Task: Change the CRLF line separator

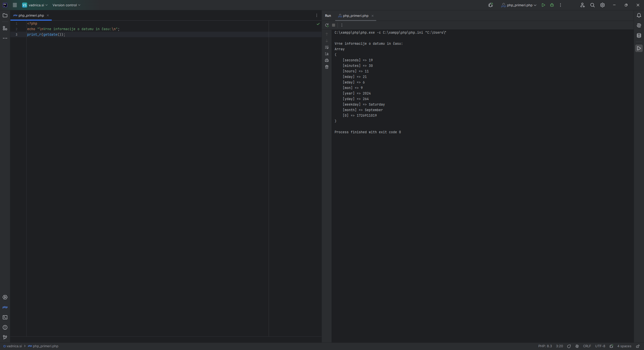Action: click(587, 346)
